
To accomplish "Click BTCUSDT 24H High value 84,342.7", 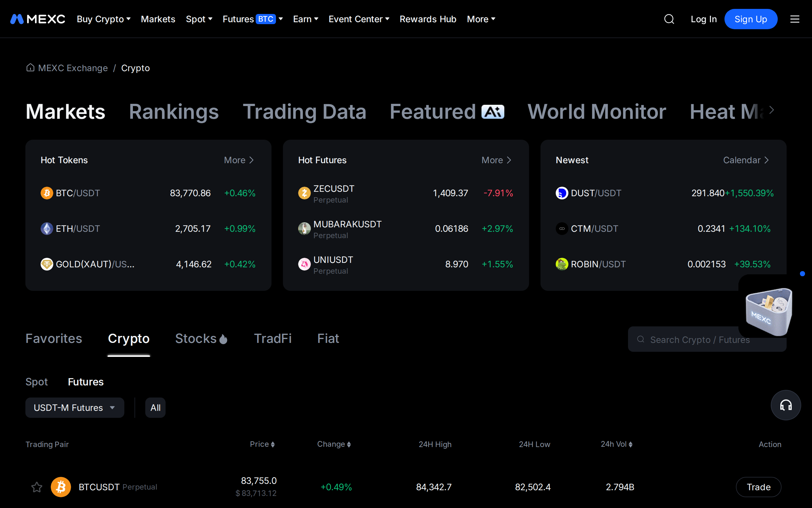I will coord(434,487).
